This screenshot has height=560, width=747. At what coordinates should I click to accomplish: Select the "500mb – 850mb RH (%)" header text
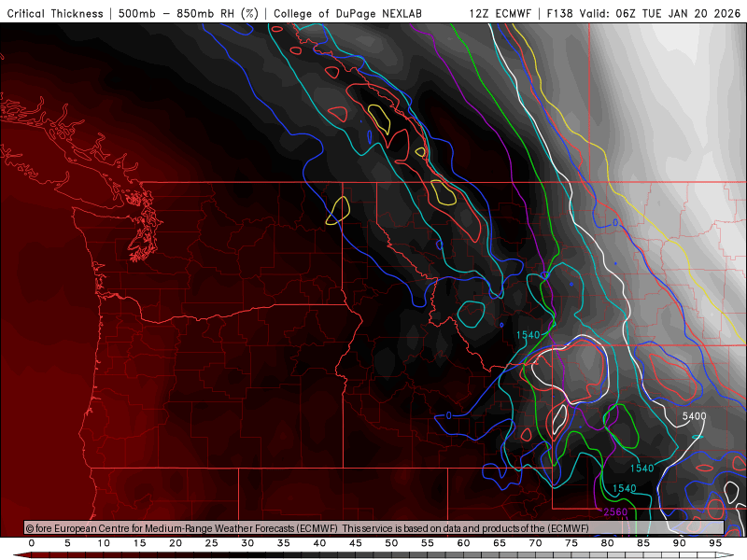click(189, 13)
